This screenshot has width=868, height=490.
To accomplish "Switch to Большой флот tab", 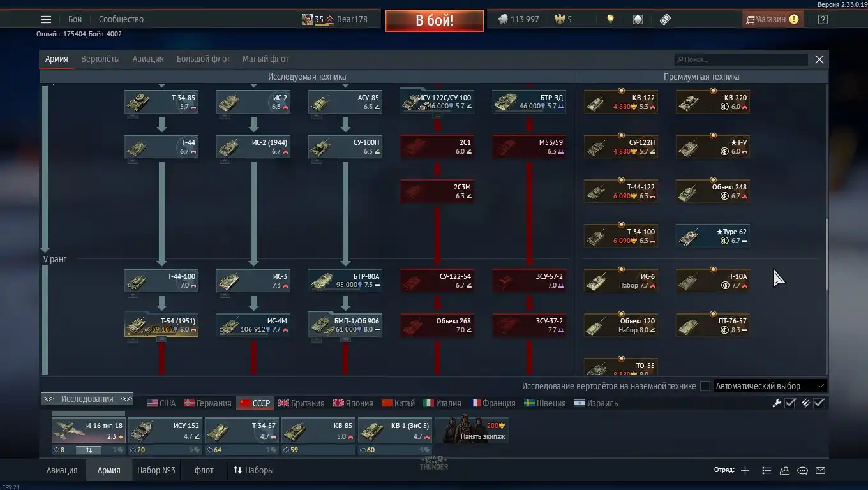I will point(203,59).
